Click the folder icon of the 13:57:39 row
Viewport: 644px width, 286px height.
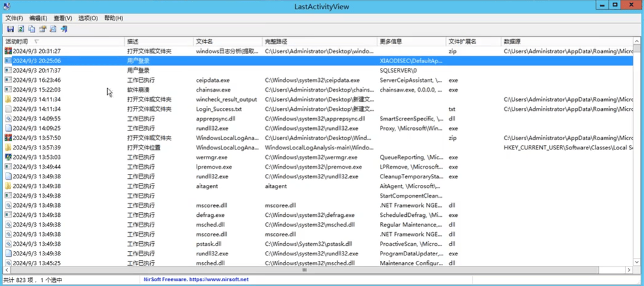click(x=8, y=148)
